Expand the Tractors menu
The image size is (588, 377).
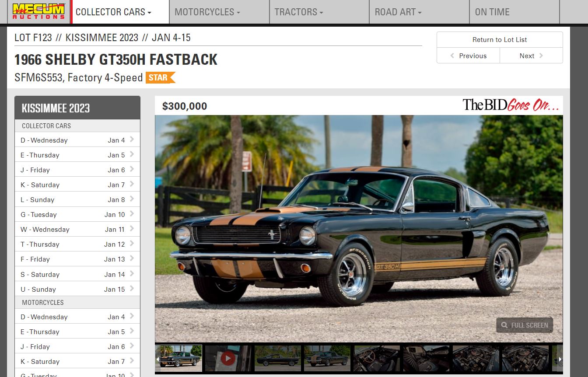(299, 12)
